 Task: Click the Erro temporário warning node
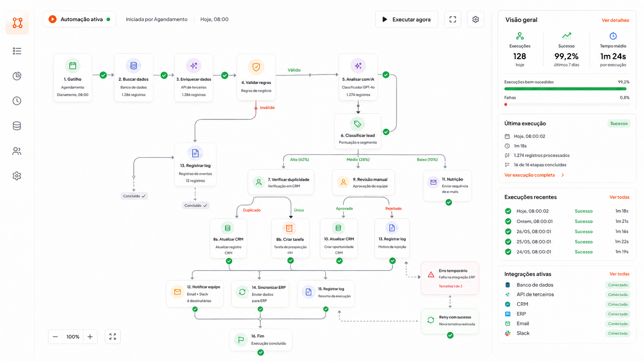tap(450, 278)
